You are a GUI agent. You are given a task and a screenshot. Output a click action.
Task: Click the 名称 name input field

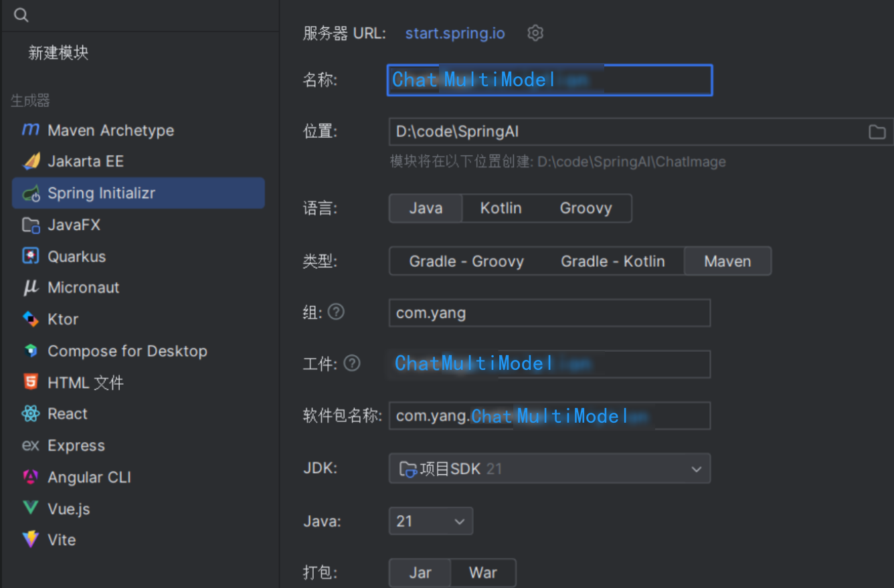[549, 80]
